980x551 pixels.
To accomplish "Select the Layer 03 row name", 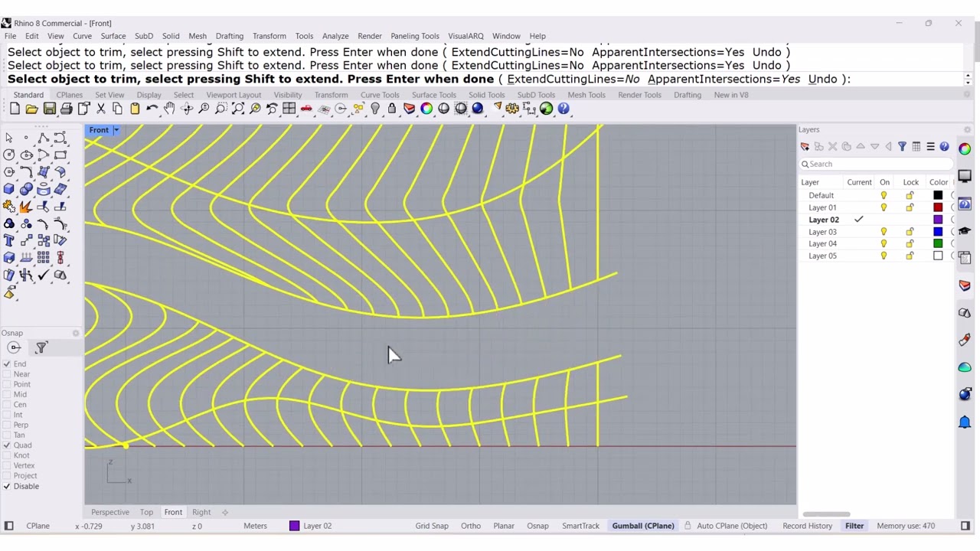I will (x=822, y=232).
